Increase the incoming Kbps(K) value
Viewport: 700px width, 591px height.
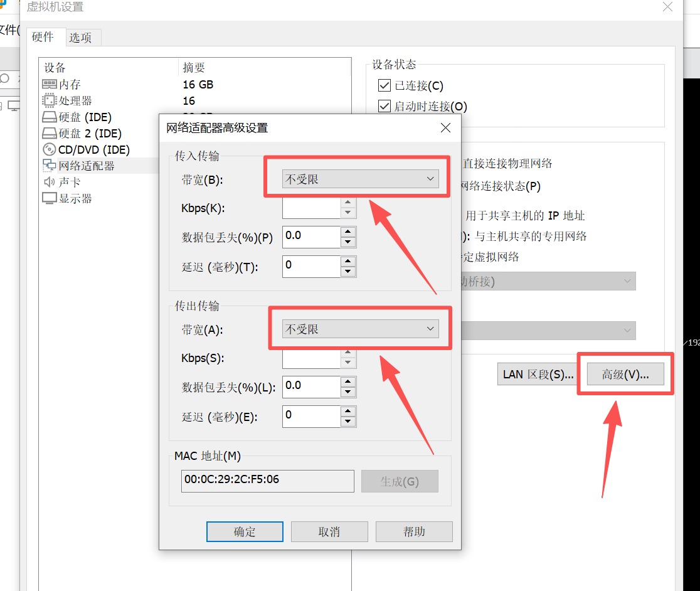pyautogui.click(x=347, y=203)
